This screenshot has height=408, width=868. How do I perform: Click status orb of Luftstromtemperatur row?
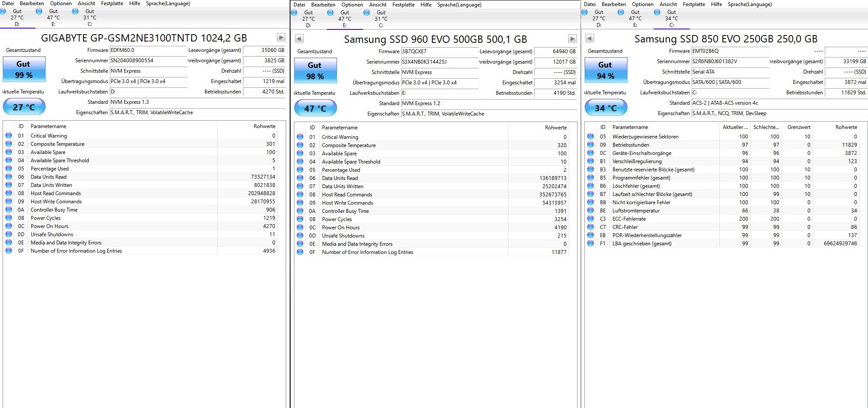coord(590,211)
